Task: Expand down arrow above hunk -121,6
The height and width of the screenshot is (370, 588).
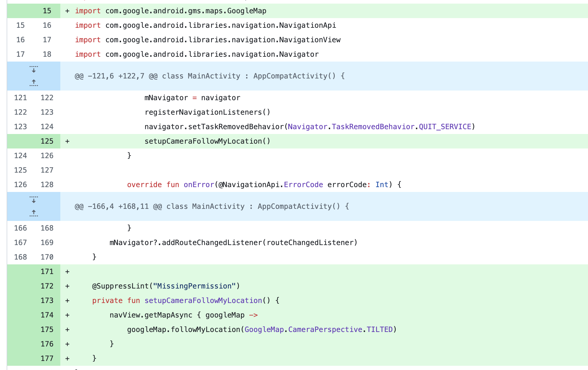Action: tap(34, 70)
